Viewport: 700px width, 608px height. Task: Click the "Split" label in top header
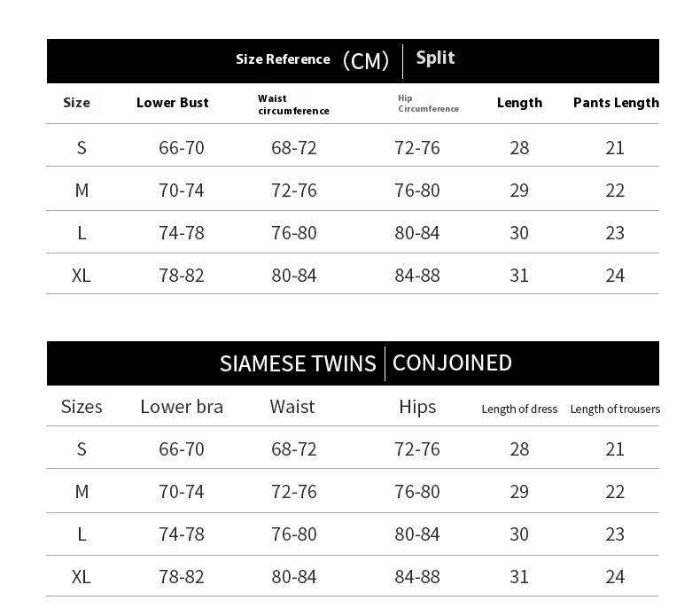pyautogui.click(x=435, y=58)
